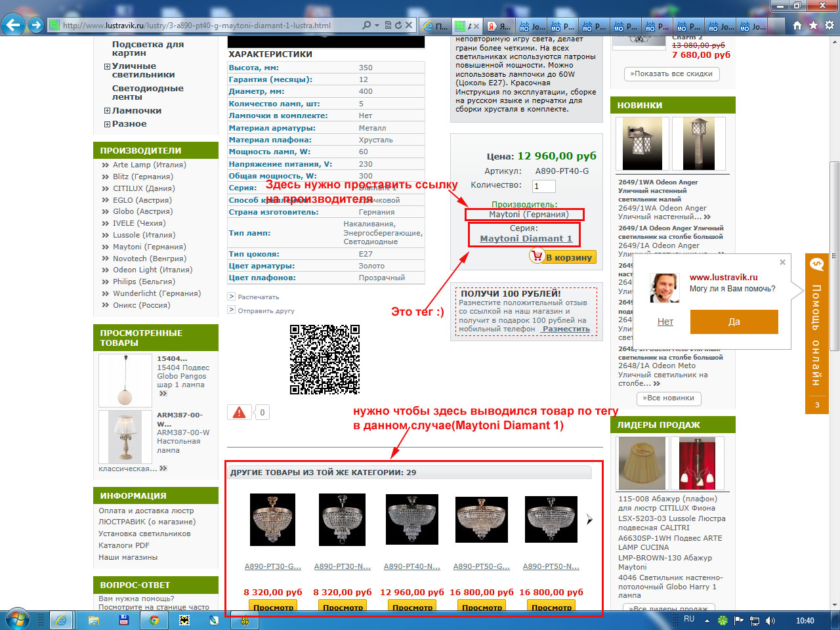Viewport: 840px width, 630px height.
Task: Click the browser Forward arrow button
Action: coord(36,26)
